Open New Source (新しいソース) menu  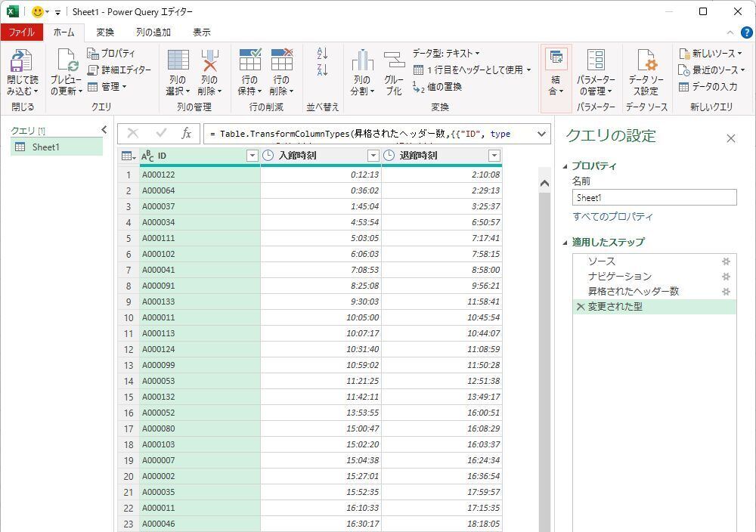[x=711, y=53]
